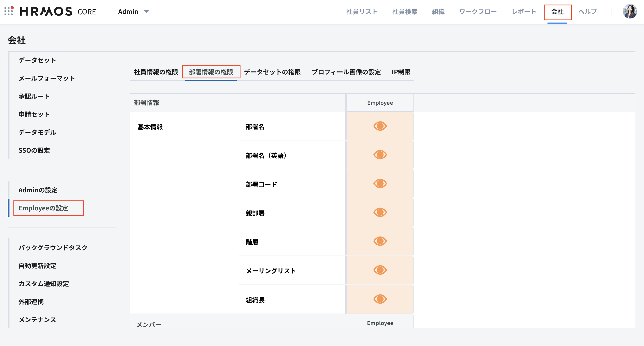This screenshot has width=644, height=346.
Task: Go to Adminの設定 in sidebar
Action: (x=38, y=190)
